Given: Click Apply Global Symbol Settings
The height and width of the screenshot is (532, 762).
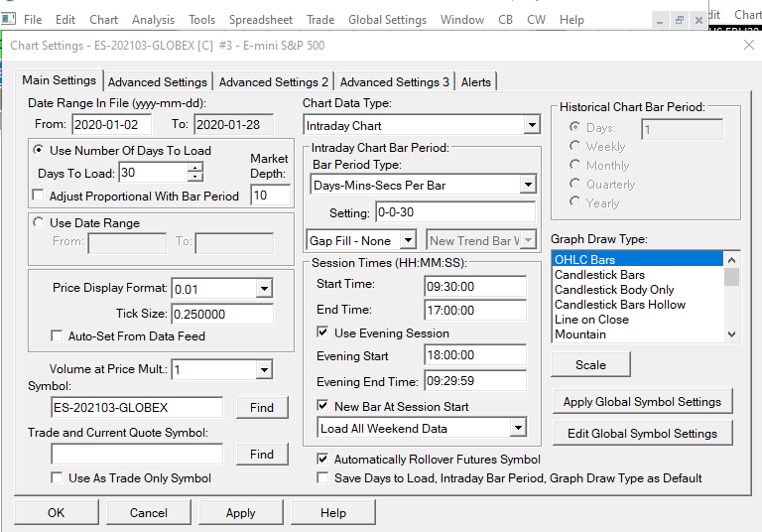Looking at the screenshot, I should [x=642, y=402].
